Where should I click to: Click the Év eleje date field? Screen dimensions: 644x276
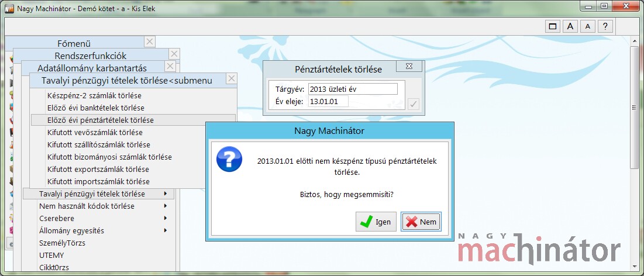coord(328,101)
